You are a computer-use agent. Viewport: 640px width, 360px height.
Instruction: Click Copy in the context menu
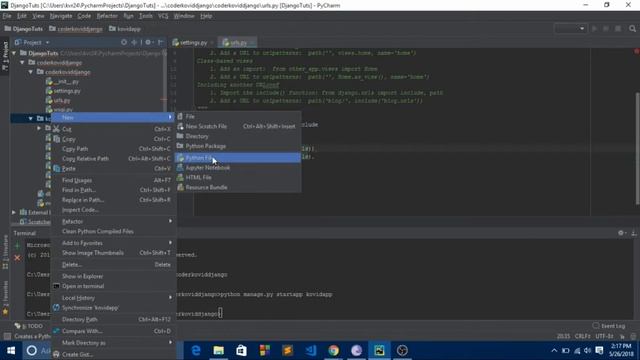(113, 139)
